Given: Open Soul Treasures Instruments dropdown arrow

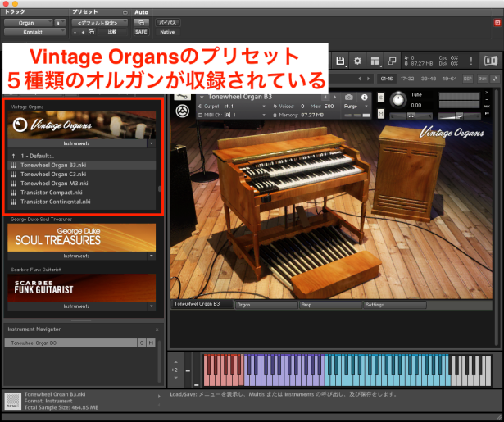Looking at the screenshot, I should pos(152,256).
